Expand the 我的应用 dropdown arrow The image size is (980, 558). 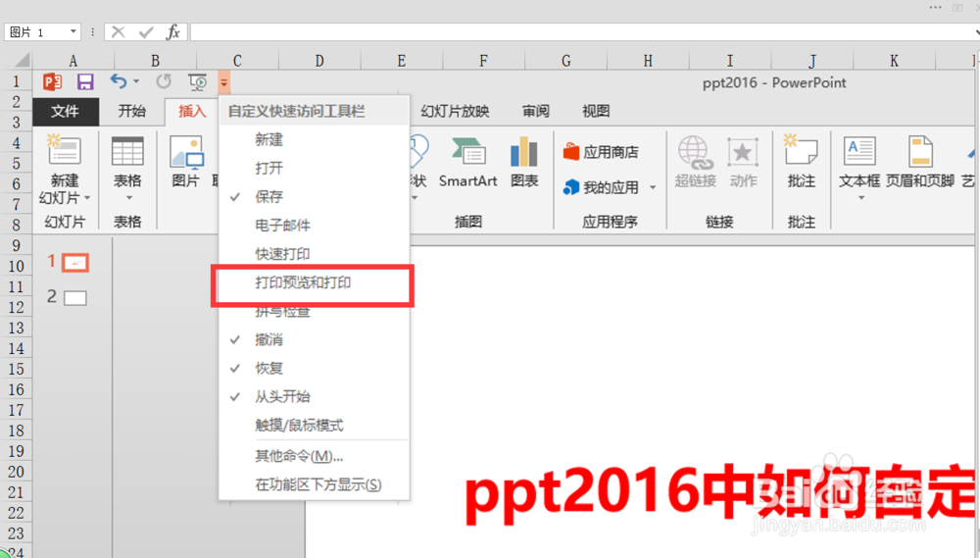[653, 187]
